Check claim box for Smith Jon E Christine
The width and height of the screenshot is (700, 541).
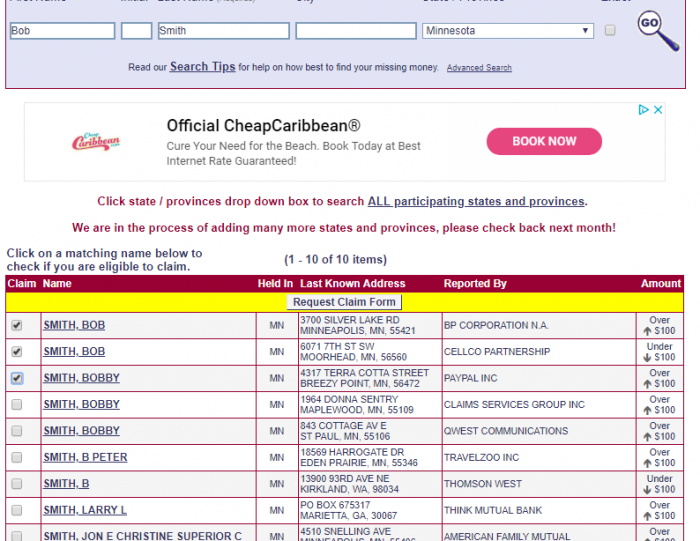click(x=17, y=536)
